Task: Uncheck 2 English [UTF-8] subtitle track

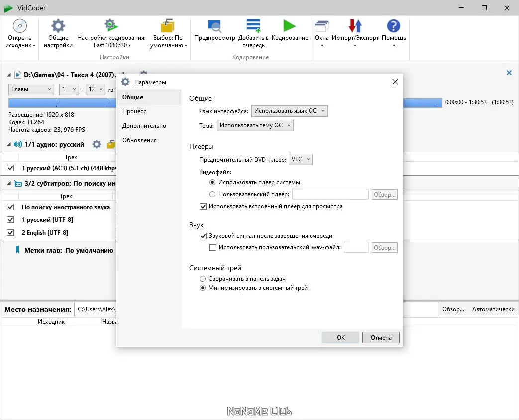Action: click(10, 233)
